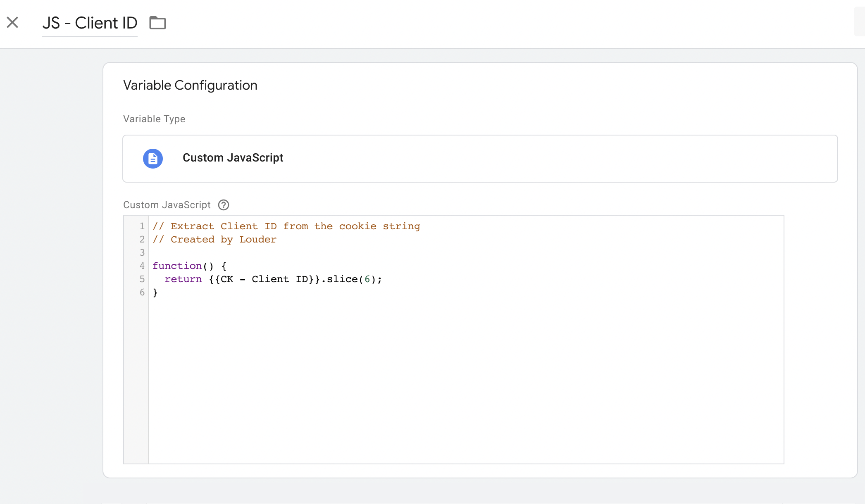This screenshot has width=865, height=504.
Task: Click the Custom JavaScript field label
Action: 167,205
